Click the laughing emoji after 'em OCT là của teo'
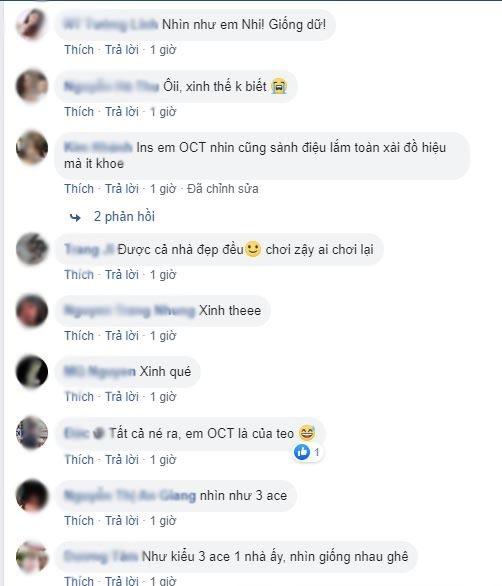Screen dimensions: 502x586 [307, 433]
